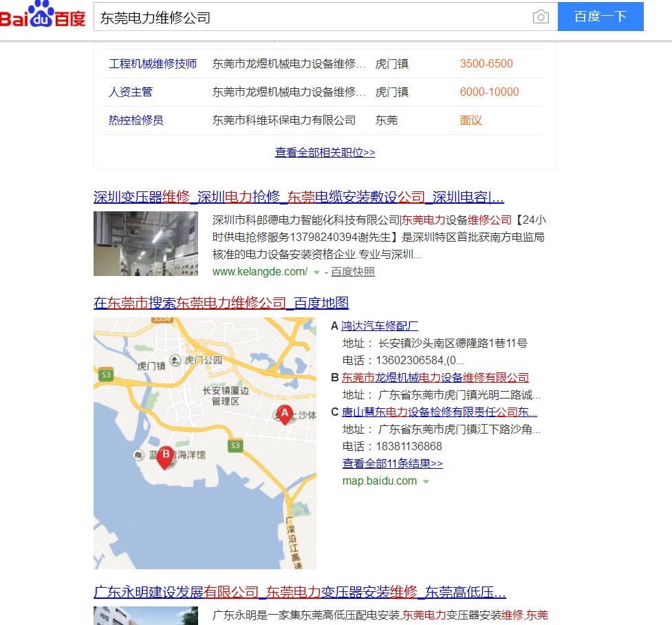The width and height of the screenshot is (672, 625).
Task: Open job listing 热控检修员
Action: [136, 120]
